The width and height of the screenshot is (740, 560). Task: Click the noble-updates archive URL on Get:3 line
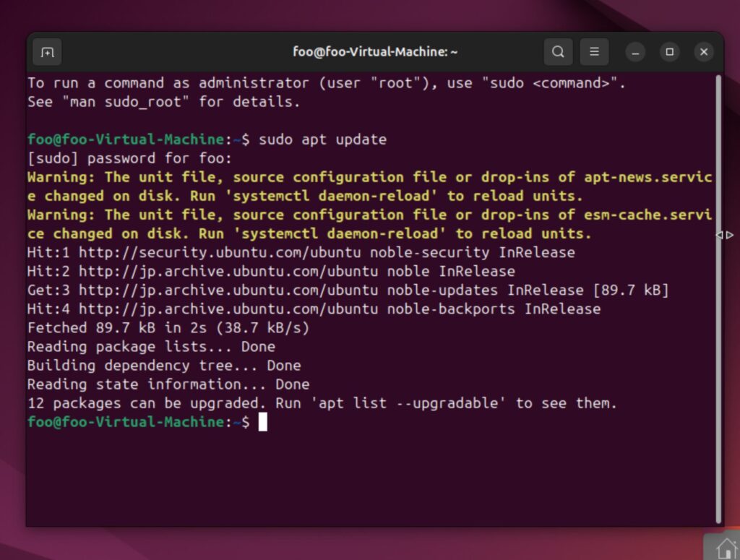click(x=228, y=290)
